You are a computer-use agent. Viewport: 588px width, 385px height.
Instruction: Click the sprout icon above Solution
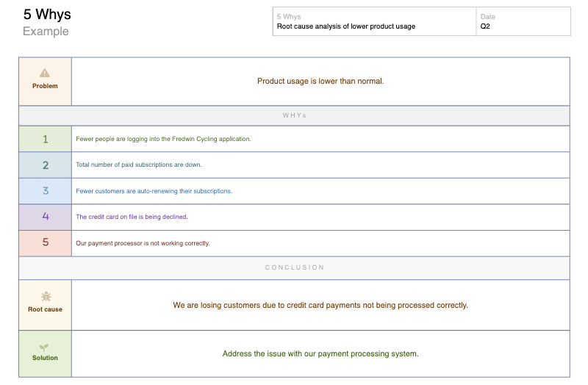tap(44, 348)
